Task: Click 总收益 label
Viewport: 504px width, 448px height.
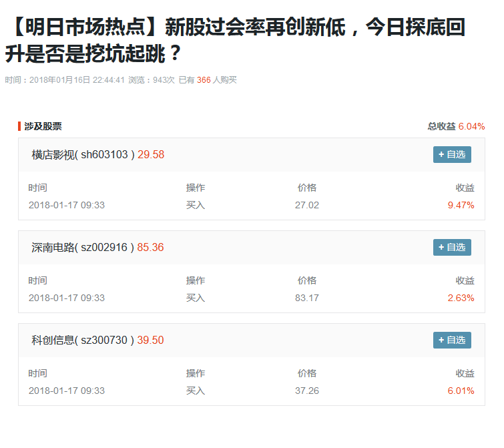Action: pos(441,126)
